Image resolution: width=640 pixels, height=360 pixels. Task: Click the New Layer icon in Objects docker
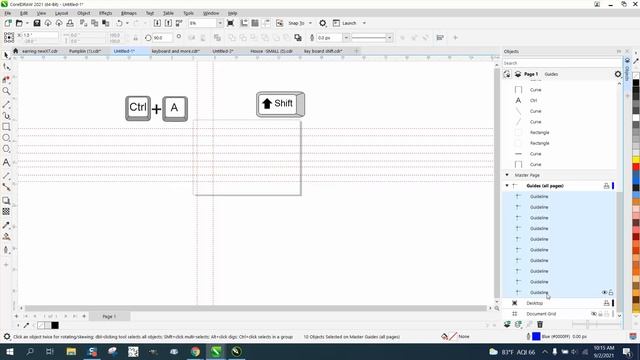tap(507, 324)
